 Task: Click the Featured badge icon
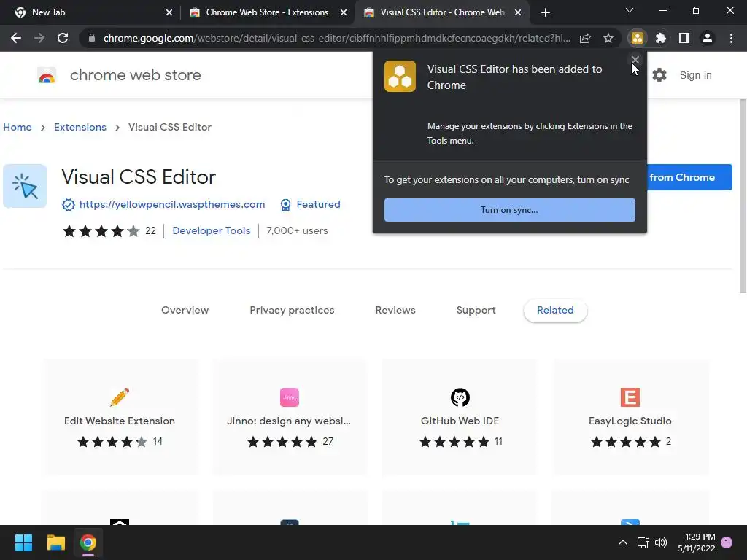285,205
